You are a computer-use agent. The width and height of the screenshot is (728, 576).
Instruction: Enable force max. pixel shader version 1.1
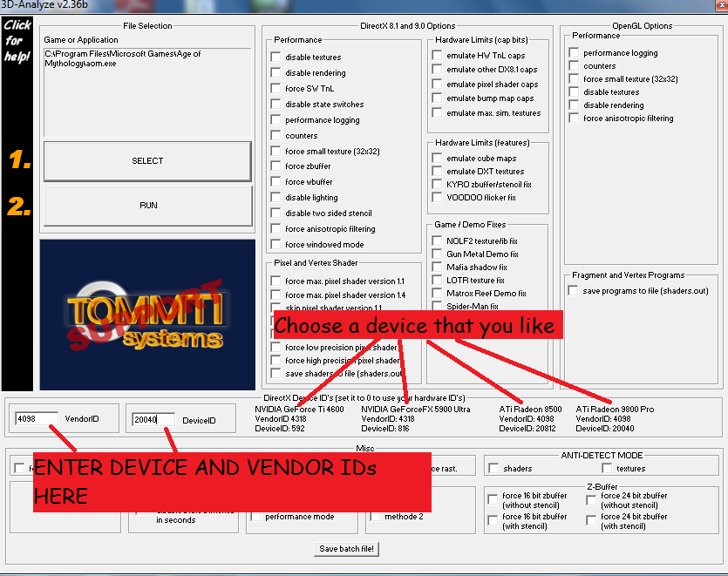pos(276,281)
